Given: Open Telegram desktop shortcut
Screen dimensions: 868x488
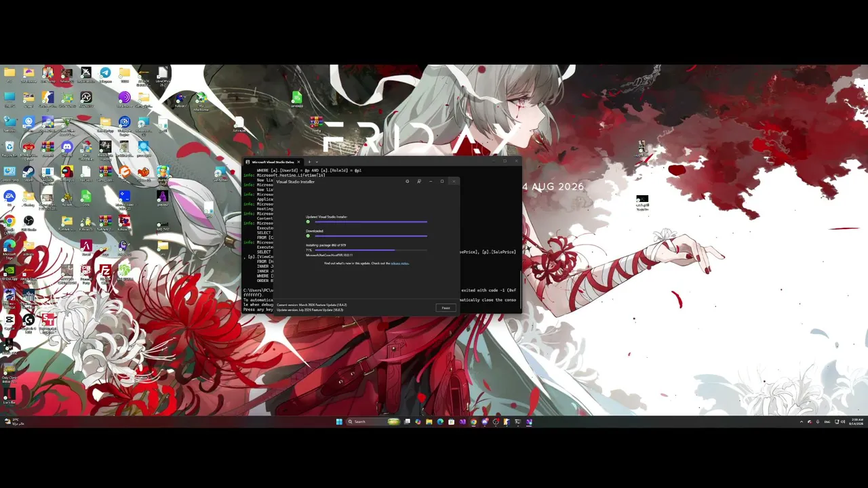Looking at the screenshot, I should tap(105, 75).
